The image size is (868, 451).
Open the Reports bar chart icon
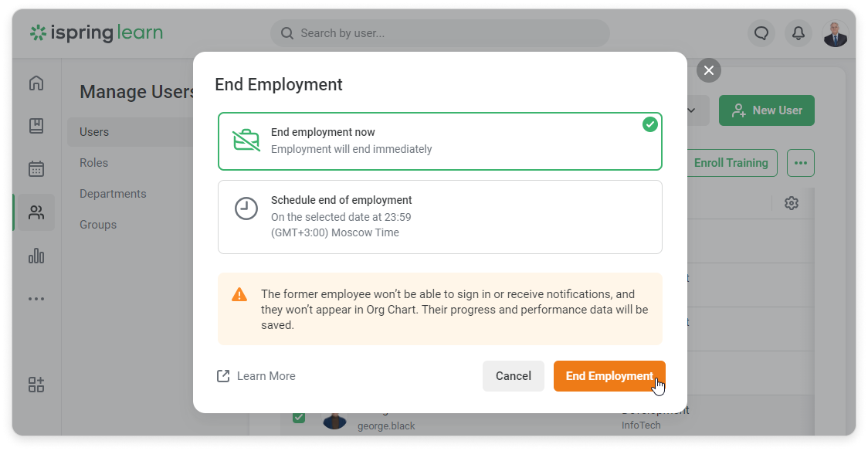[36, 256]
